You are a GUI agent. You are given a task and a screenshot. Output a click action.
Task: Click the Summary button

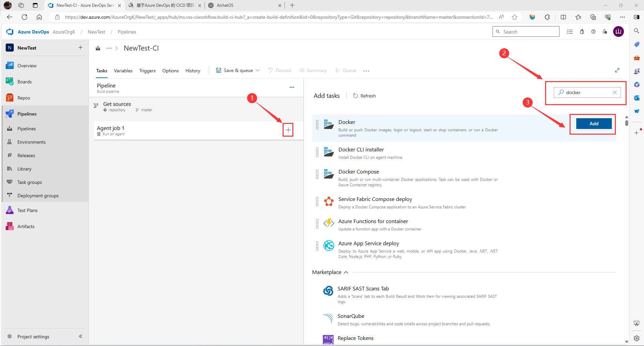pos(313,70)
